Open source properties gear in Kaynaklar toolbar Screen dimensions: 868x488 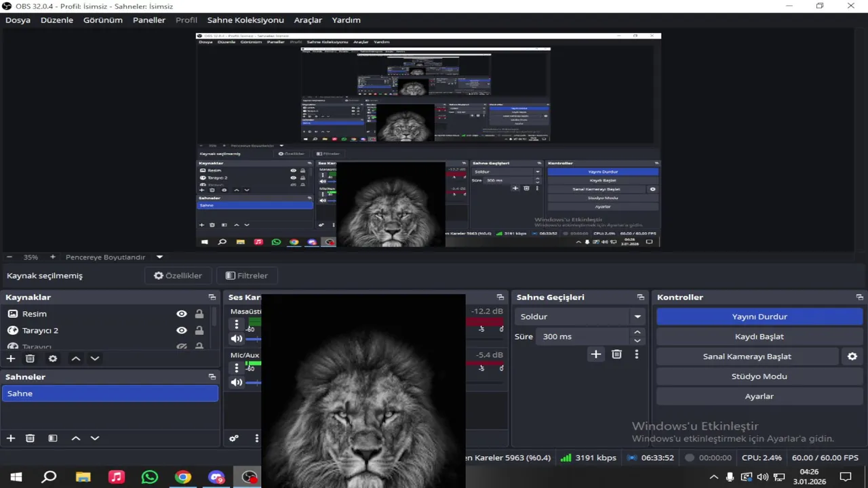tap(53, 359)
